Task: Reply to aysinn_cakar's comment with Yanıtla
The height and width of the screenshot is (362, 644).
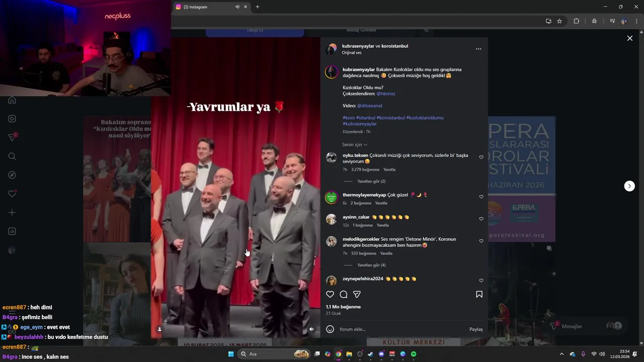Action: [x=383, y=225]
